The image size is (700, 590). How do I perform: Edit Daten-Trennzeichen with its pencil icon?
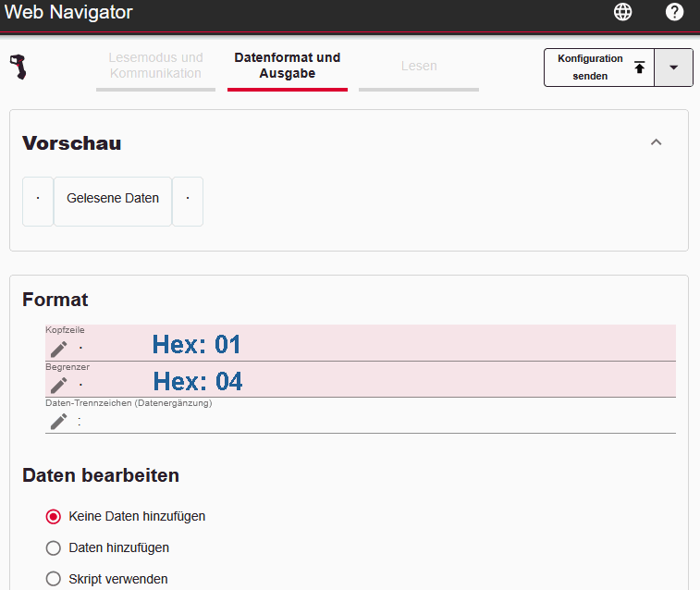click(x=59, y=421)
